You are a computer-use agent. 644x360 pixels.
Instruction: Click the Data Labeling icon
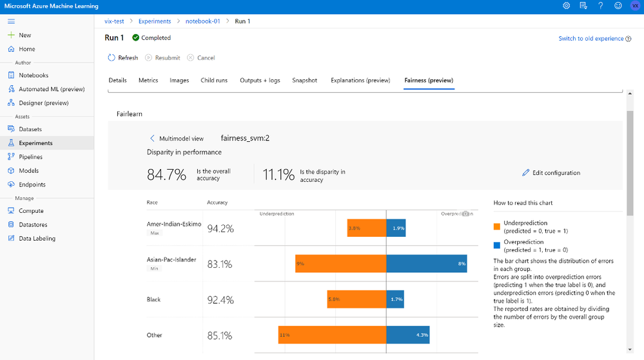11,238
